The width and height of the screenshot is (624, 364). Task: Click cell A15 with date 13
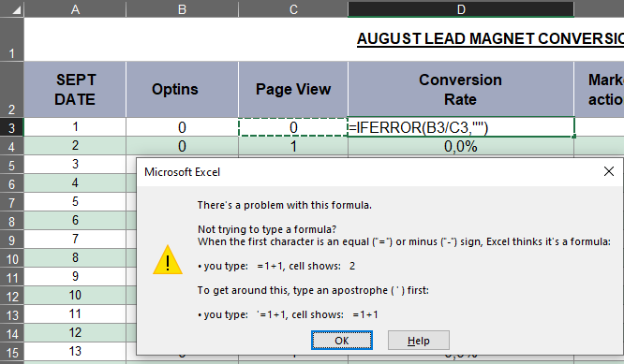click(x=75, y=351)
